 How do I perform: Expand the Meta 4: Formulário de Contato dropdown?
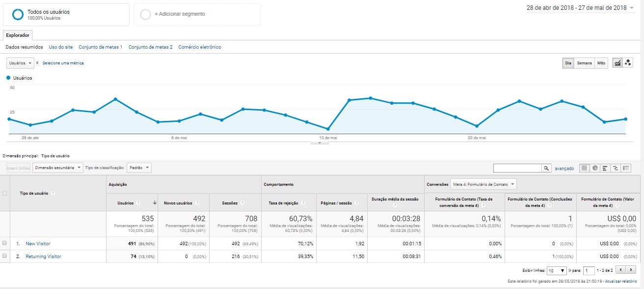pos(483,184)
